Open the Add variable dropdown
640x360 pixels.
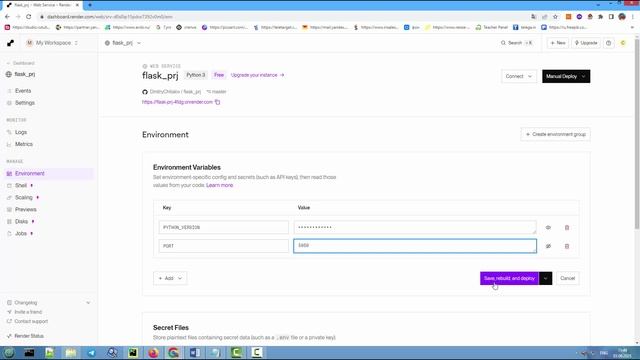pos(170,278)
